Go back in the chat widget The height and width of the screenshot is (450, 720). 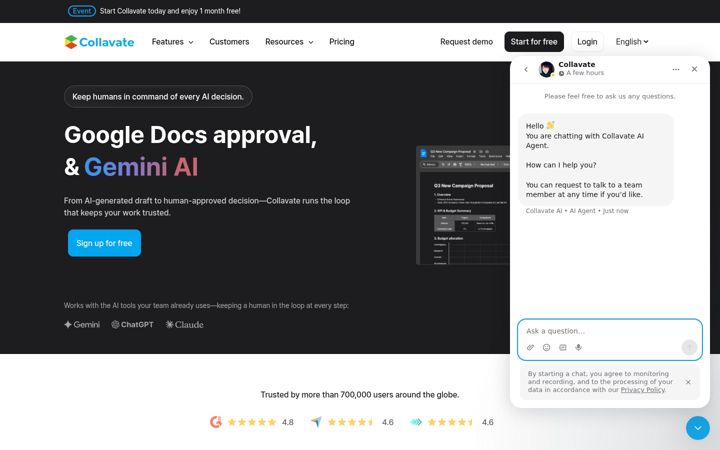(526, 69)
